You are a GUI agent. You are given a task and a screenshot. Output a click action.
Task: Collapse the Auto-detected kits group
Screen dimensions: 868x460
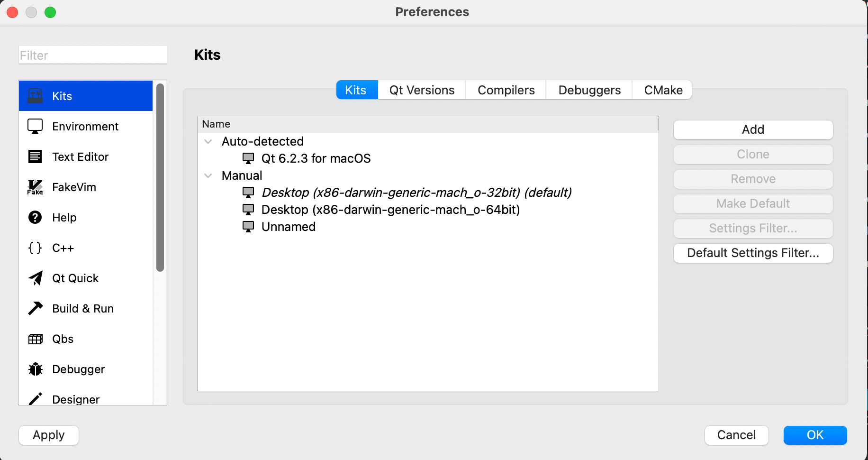[x=208, y=142]
